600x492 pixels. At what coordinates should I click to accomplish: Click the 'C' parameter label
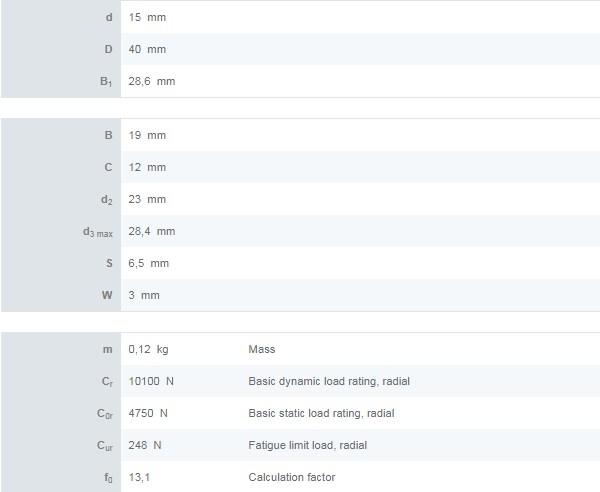(109, 168)
